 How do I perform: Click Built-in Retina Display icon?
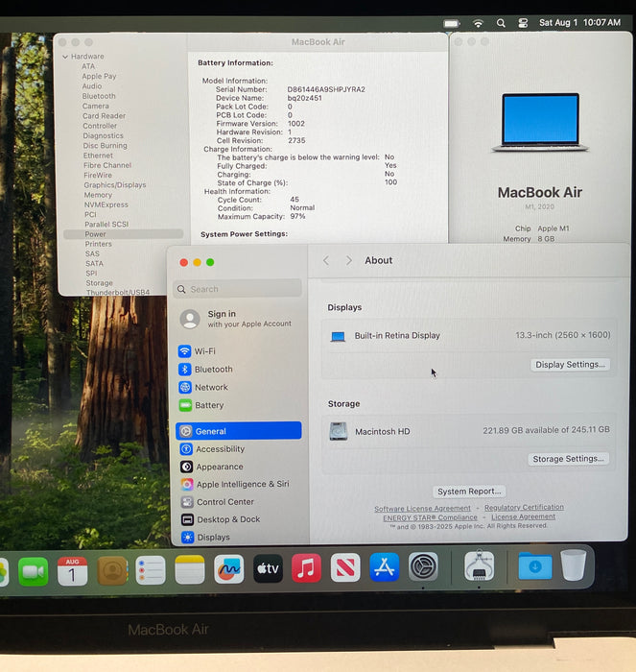338,336
